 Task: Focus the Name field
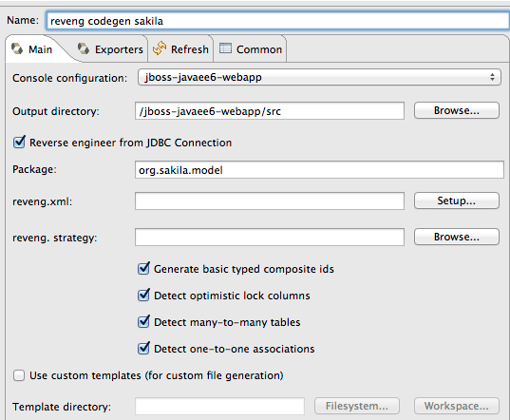click(278, 21)
